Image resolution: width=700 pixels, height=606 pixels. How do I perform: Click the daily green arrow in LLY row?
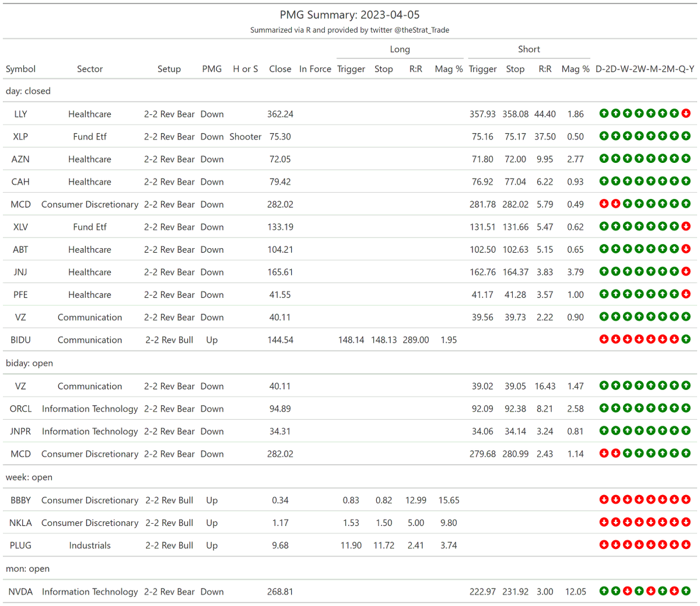click(604, 114)
